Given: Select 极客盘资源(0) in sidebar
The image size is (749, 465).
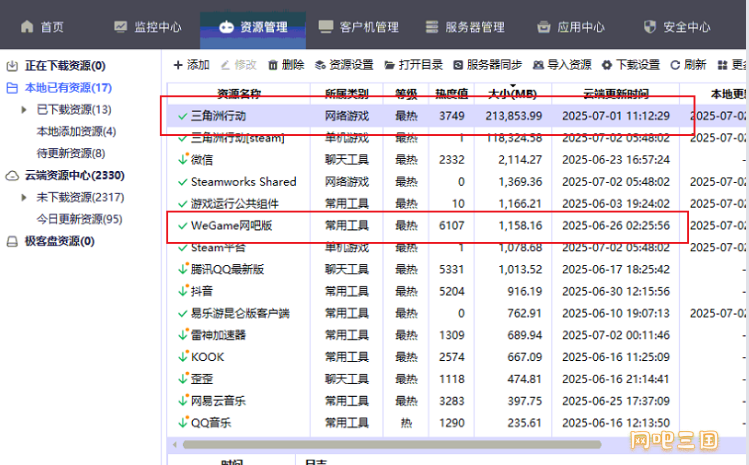Looking at the screenshot, I should pyautogui.click(x=60, y=241).
